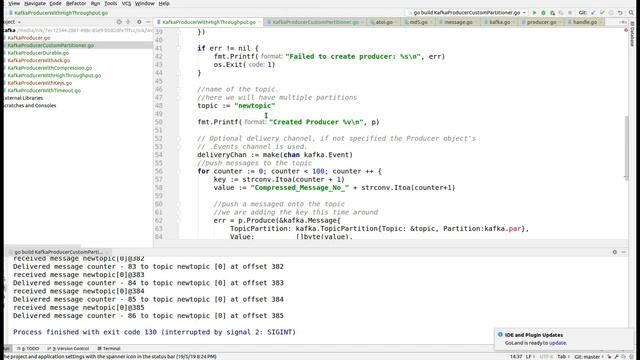Fold comment block at line 46
This screenshot has height=360, width=640.
pyautogui.click(x=179, y=89)
